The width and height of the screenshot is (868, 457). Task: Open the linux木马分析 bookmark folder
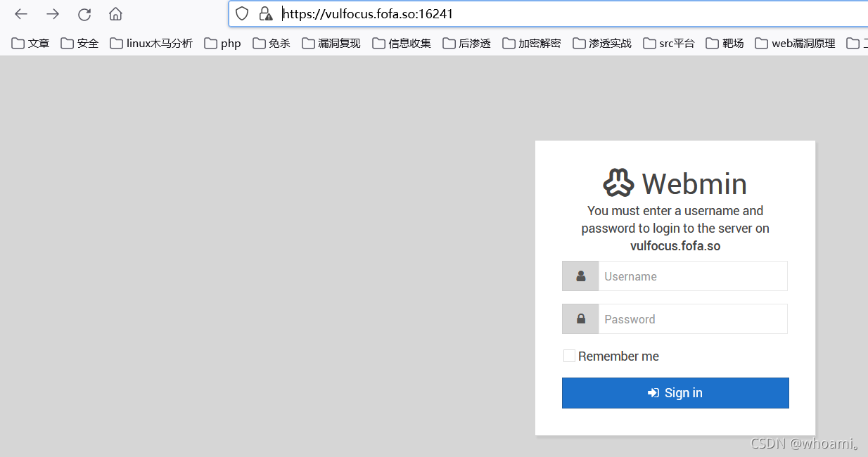point(151,44)
